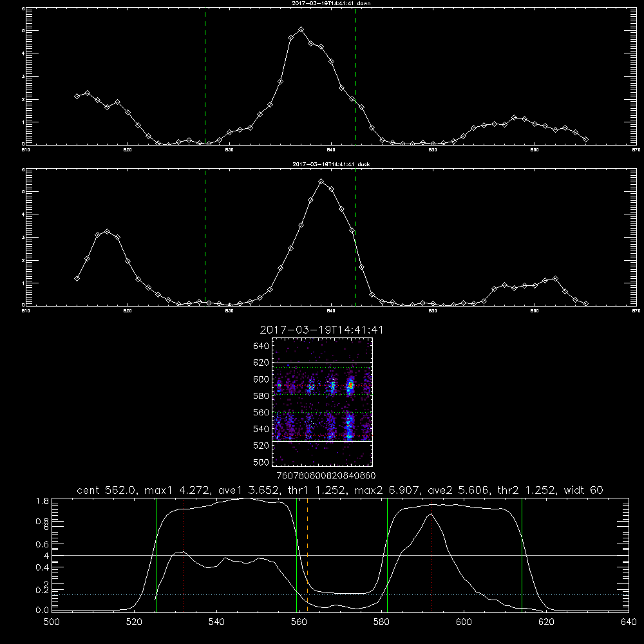Viewport: 644px width, 644px height.
Task: Click the red dotted line near 592
Action: click(431, 555)
